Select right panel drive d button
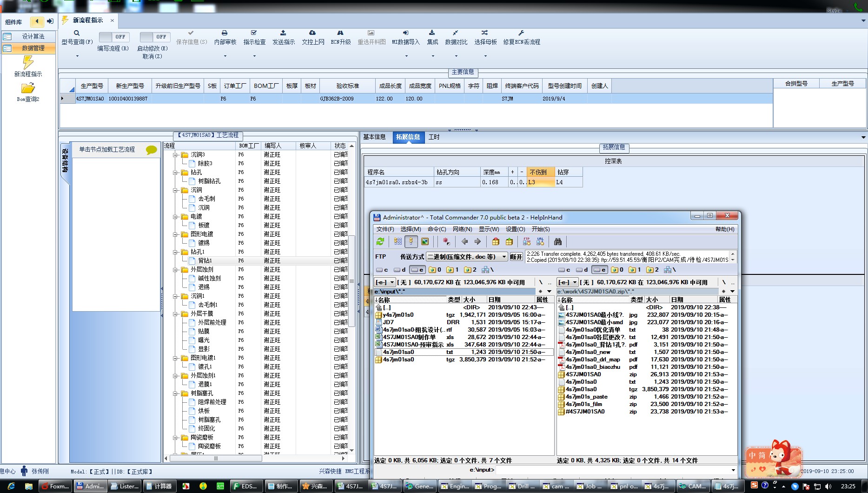This screenshot has width=868, height=493. coord(582,270)
